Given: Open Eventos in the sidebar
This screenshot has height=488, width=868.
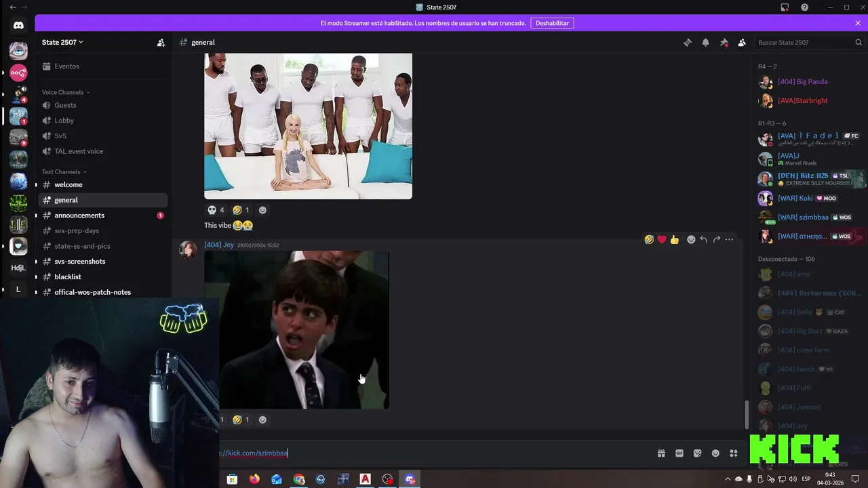Looking at the screenshot, I should pos(103,66).
